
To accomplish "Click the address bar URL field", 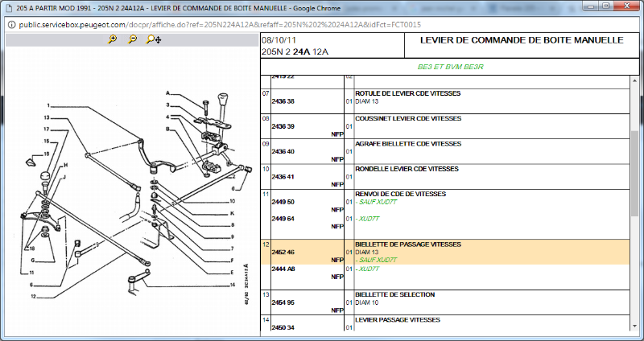I will point(220,25).
